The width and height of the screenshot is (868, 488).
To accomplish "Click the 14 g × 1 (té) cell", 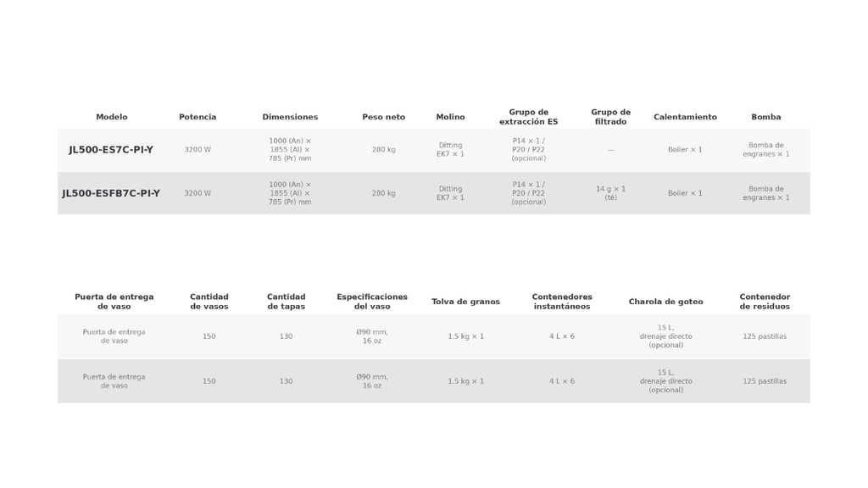I will point(610,193).
